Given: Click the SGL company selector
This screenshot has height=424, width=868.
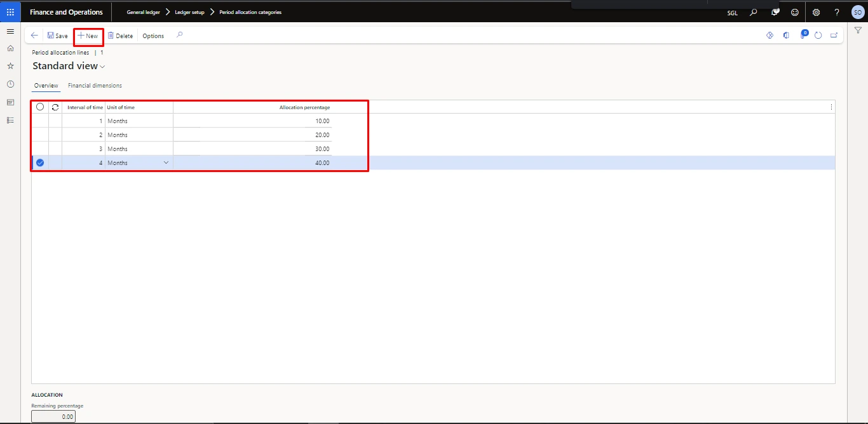Looking at the screenshot, I should point(732,13).
